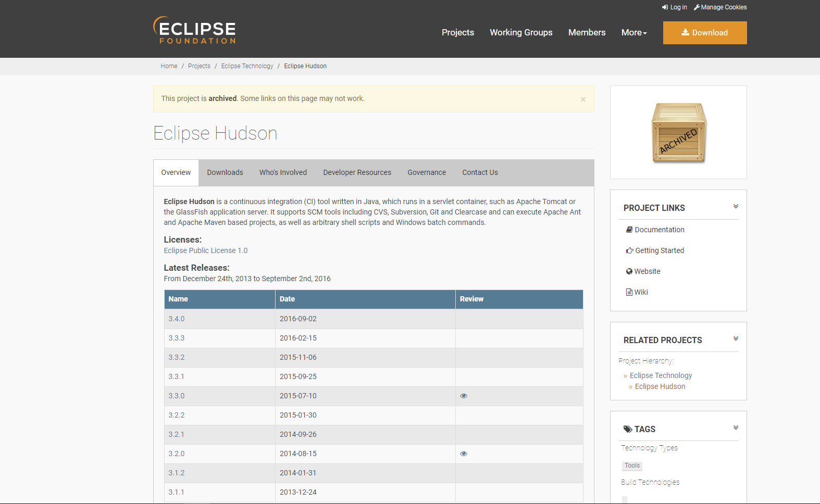The height and width of the screenshot is (504, 820).
Task: Open the Members menu item
Action: (x=587, y=32)
